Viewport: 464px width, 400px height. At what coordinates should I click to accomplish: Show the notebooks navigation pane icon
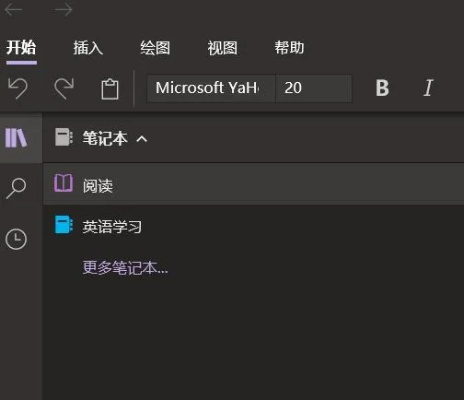click(x=16, y=138)
